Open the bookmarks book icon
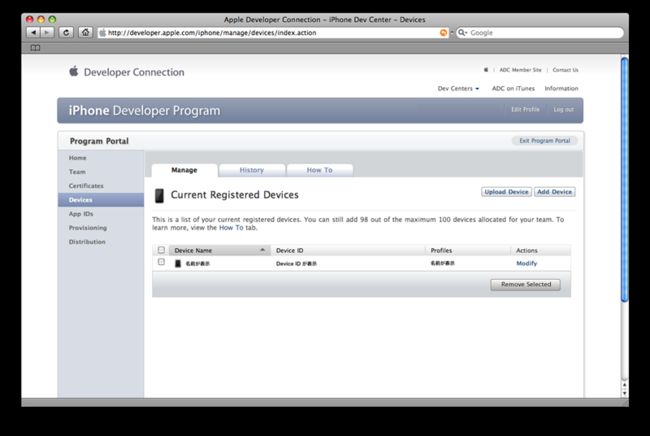The height and width of the screenshot is (436, 650). click(x=35, y=48)
